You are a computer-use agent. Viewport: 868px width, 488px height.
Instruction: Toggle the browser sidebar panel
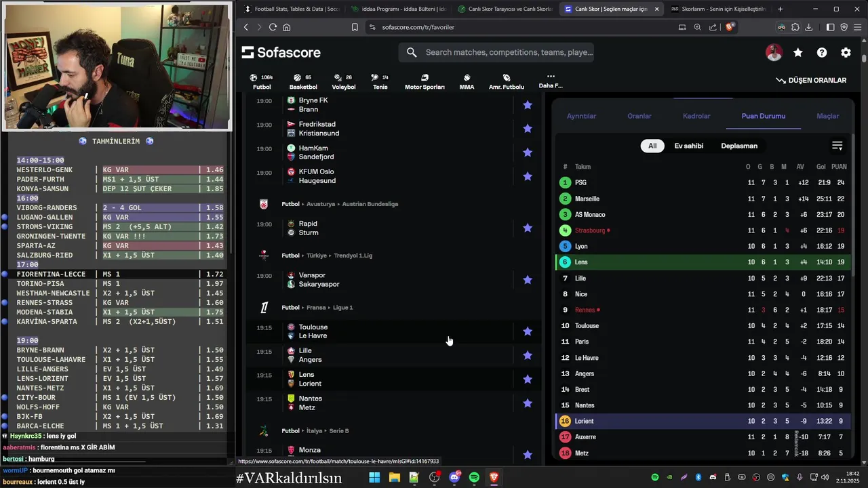pos(830,27)
